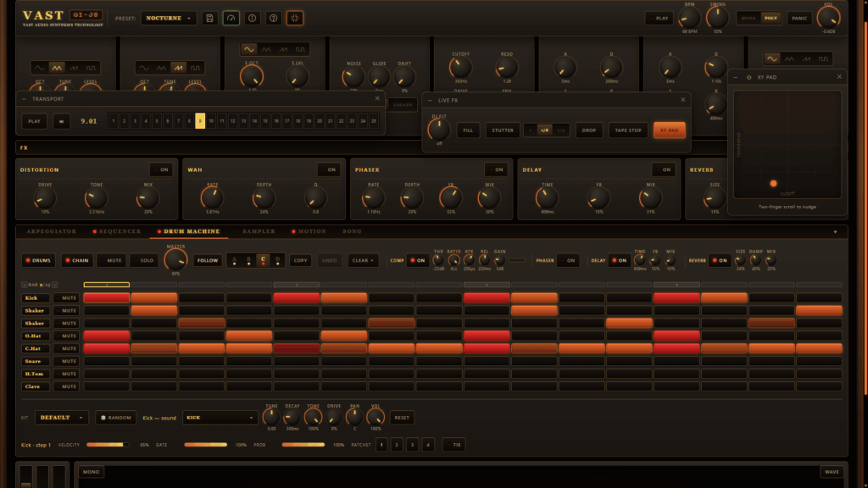Click the Velocity slider for Kick step 1

(x=108, y=445)
